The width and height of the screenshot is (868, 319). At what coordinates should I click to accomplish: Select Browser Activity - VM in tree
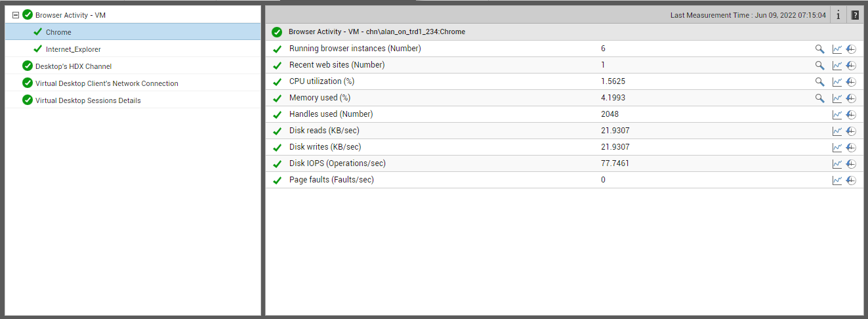pyautogui.click(x=70, y=14)
